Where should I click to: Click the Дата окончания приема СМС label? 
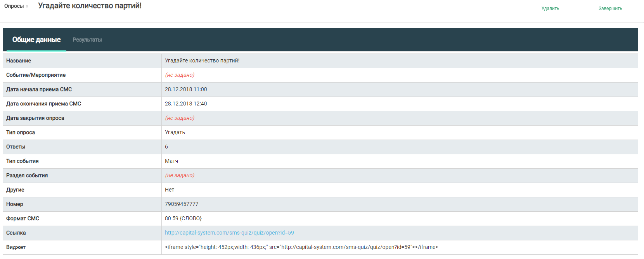(43, 104)
